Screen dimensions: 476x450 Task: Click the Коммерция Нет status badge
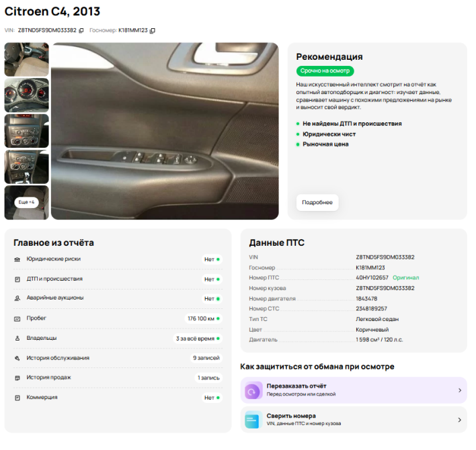click(212, 398)
